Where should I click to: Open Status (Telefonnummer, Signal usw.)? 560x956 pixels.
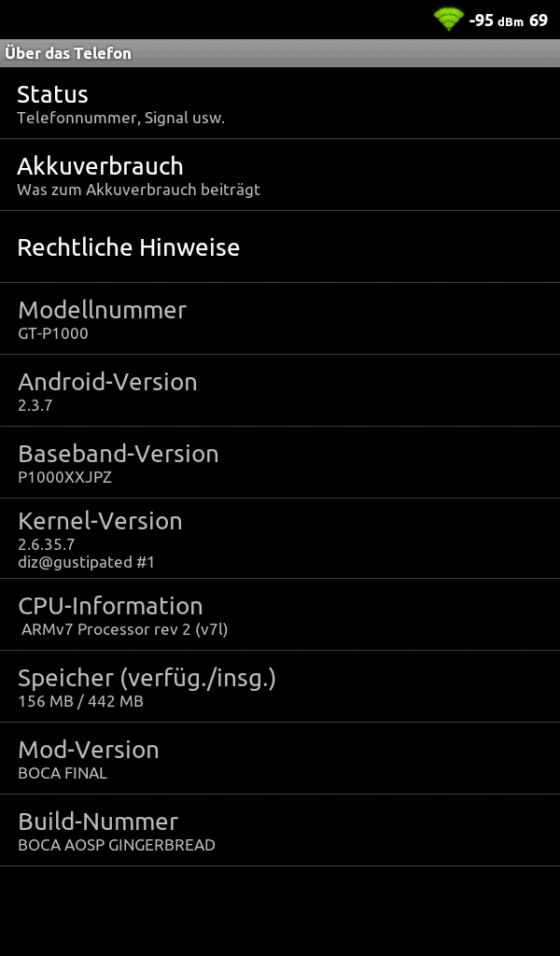click(x=280, y=103)
